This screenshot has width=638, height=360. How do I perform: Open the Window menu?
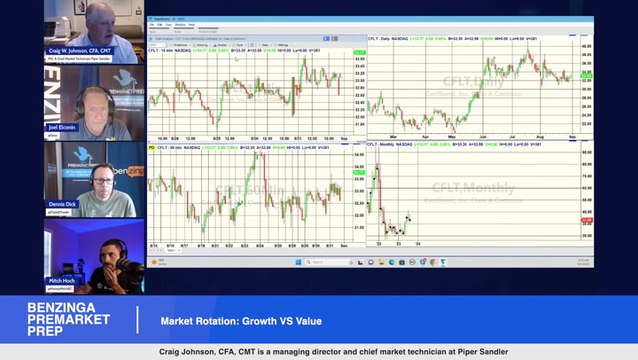tap(180, 25)
